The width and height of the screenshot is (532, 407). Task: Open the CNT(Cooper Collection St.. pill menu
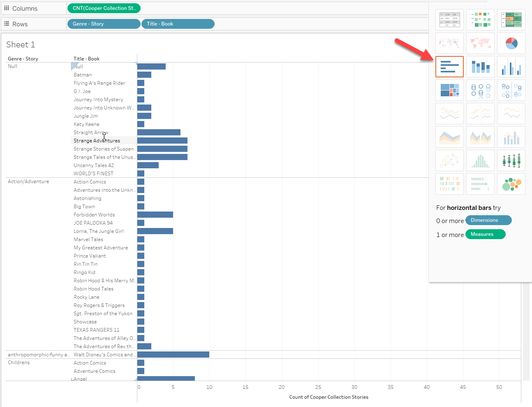pos(104,8)
